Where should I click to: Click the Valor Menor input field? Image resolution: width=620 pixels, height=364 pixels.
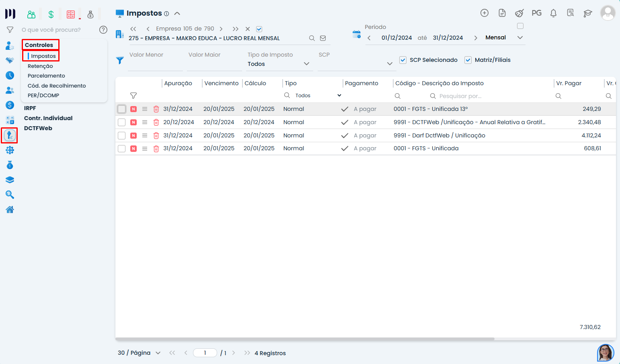pyautogui.click(x=155, y=64)
